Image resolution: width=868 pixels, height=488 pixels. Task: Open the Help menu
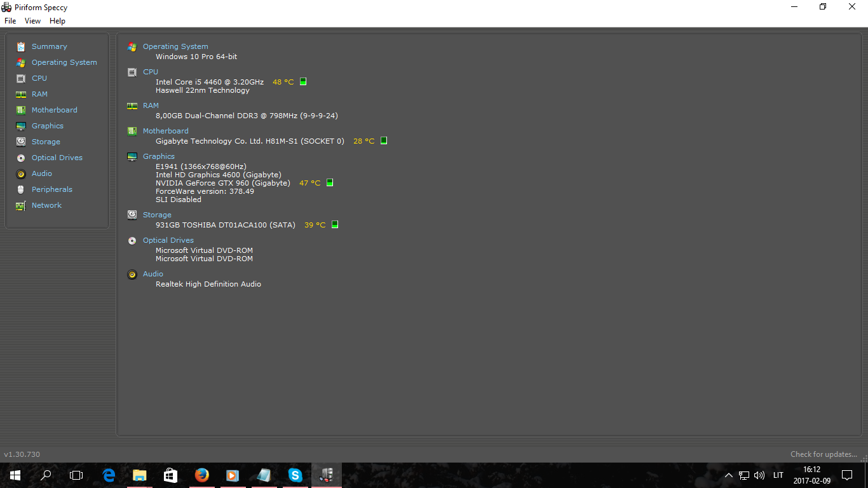click(57, 21)
